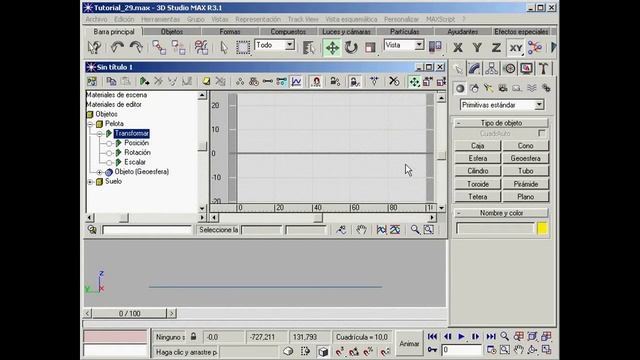Viewport: 640px width, 360px height.
Task: Open the Vista coordinate system dropdown
Action: pos(419,45)
